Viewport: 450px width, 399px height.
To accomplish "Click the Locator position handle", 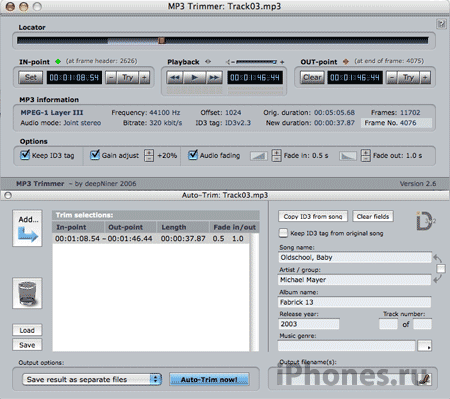I will pyautogui.click(x=162, y=41).
